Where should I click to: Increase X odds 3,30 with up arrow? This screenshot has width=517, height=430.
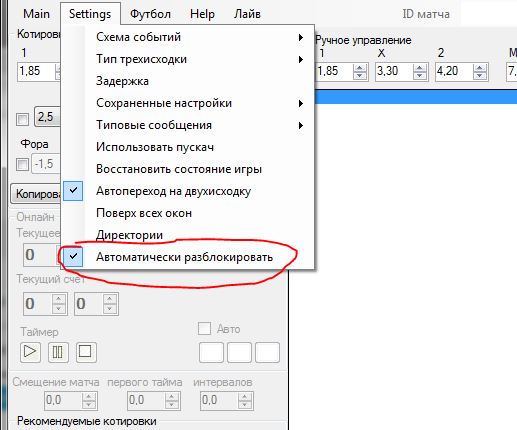tap(420, 68)
